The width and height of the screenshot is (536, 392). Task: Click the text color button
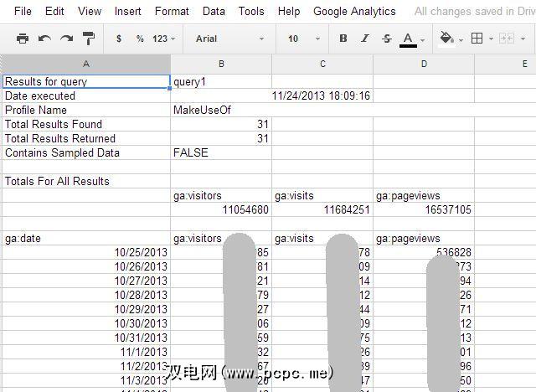pos(408,39)
